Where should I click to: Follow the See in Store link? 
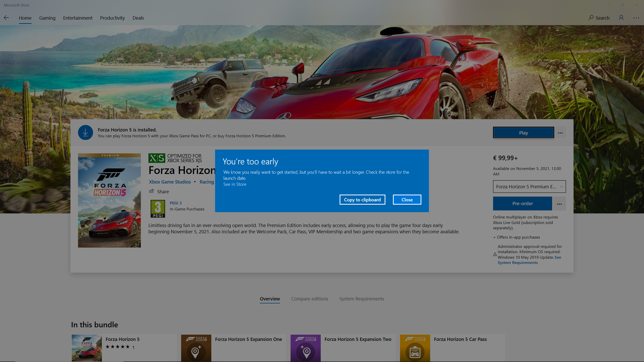click(x=235, y=184)
